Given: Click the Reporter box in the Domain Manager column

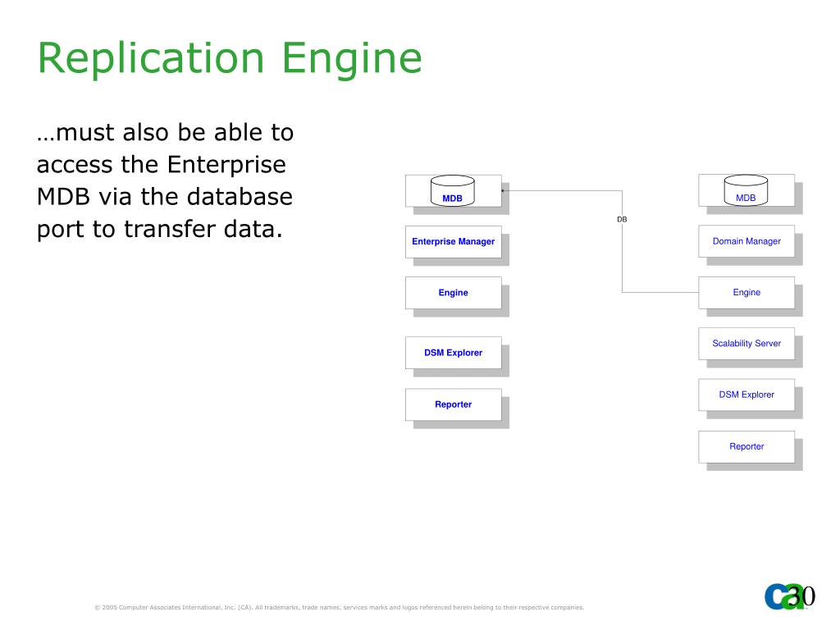Looking at the screenshot, I should click(746, 447).
